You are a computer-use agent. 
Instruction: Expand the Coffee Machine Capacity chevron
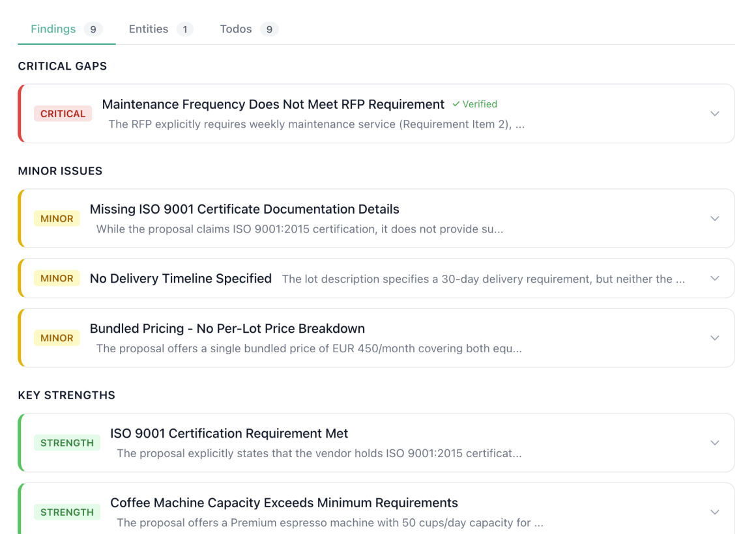pos(714,512)
